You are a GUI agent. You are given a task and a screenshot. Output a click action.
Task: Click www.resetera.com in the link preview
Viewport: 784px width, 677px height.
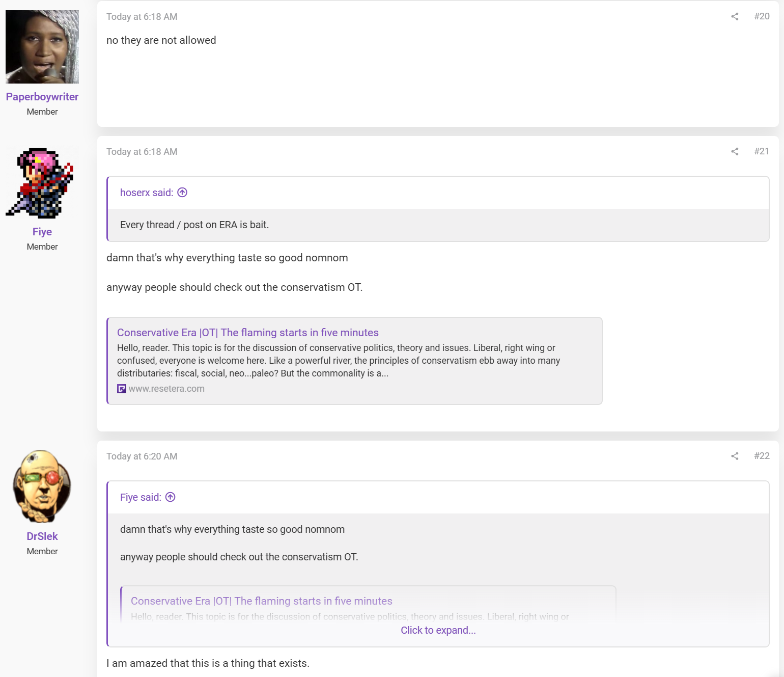[x=166, y=389]
